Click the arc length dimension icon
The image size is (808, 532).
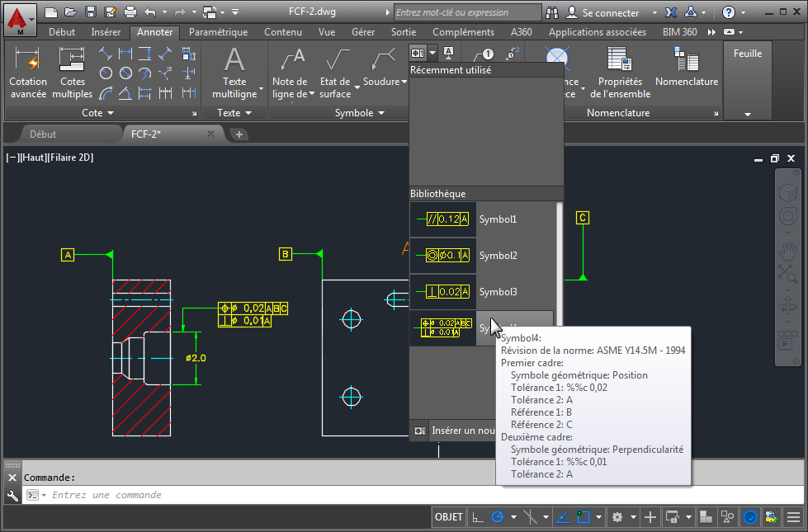[106, 93]
